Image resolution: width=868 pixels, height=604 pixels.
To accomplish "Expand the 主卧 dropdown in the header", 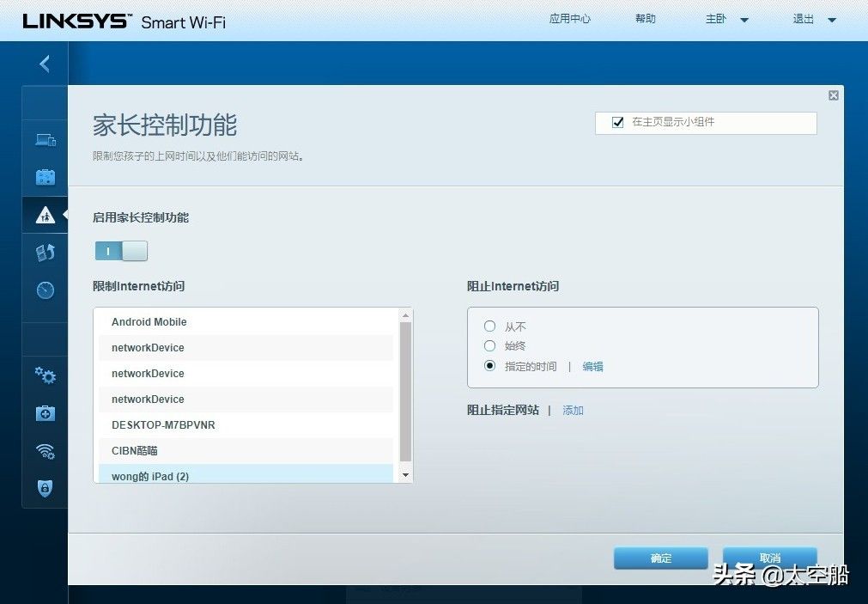I will pyautogui.click(x=726, y=19).
